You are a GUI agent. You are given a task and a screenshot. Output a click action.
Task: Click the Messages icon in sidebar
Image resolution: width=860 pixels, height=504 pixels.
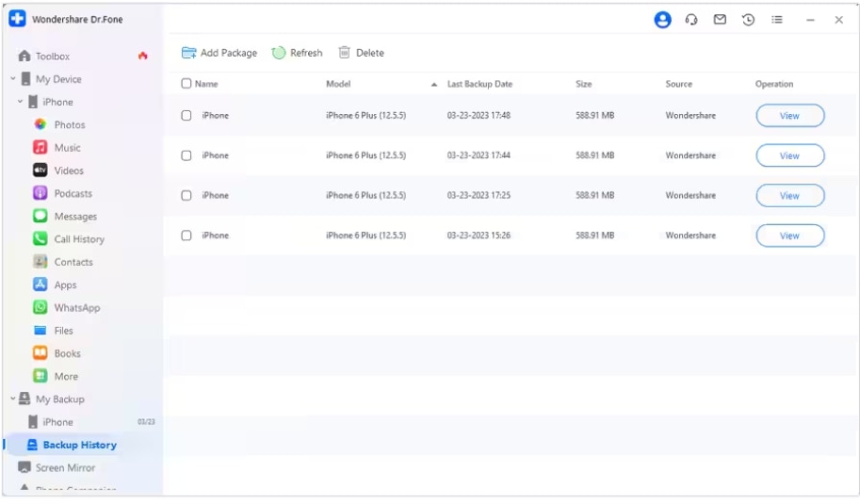click(41, 216)
